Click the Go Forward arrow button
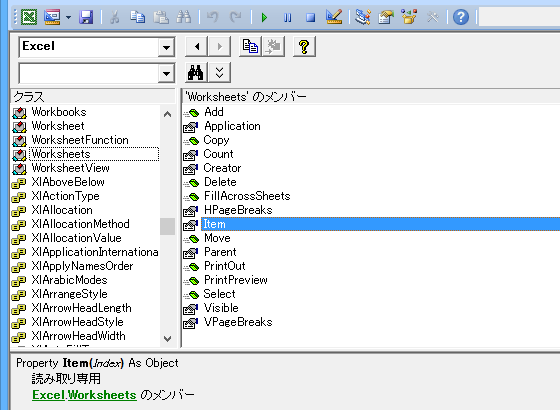 click(219, 46)
